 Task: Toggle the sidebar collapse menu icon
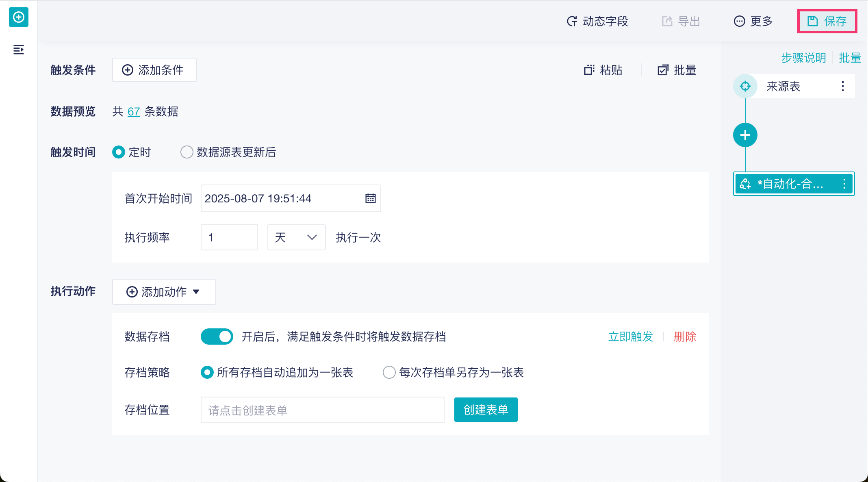[19, 50]
